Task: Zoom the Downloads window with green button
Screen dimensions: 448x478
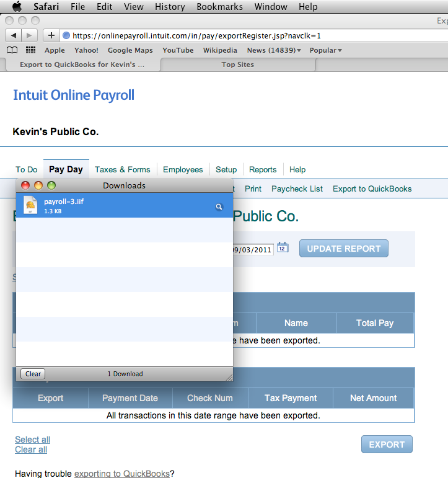Action: tap(51, 185)
